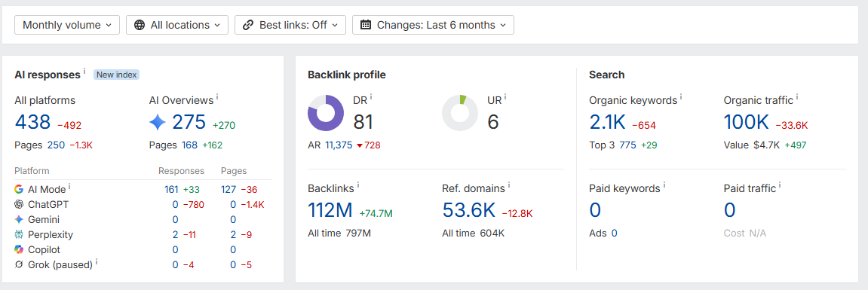868x290 pixels.
Task: Open Changes: Last 6 months dropdown
Action: (433, 25)
